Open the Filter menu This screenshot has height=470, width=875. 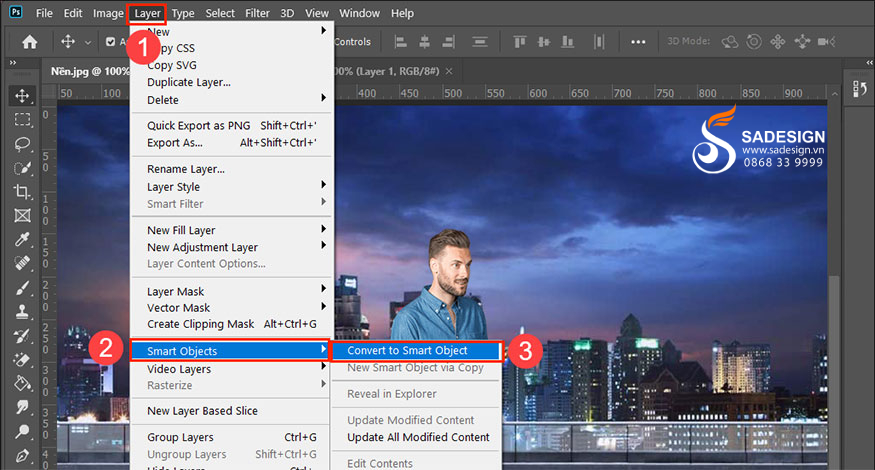[257, 13]
